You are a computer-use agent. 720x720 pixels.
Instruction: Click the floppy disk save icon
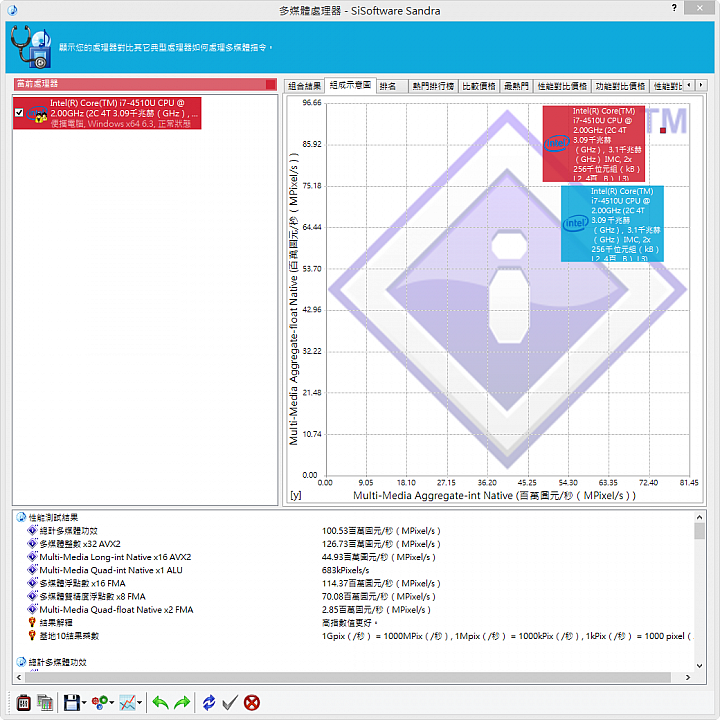pyautogui.click(x=72, y=703)
